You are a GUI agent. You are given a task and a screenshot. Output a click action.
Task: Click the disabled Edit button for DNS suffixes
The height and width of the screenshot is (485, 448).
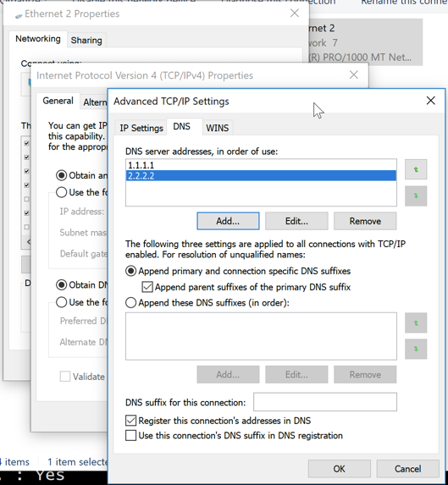[x=296, y=375]
